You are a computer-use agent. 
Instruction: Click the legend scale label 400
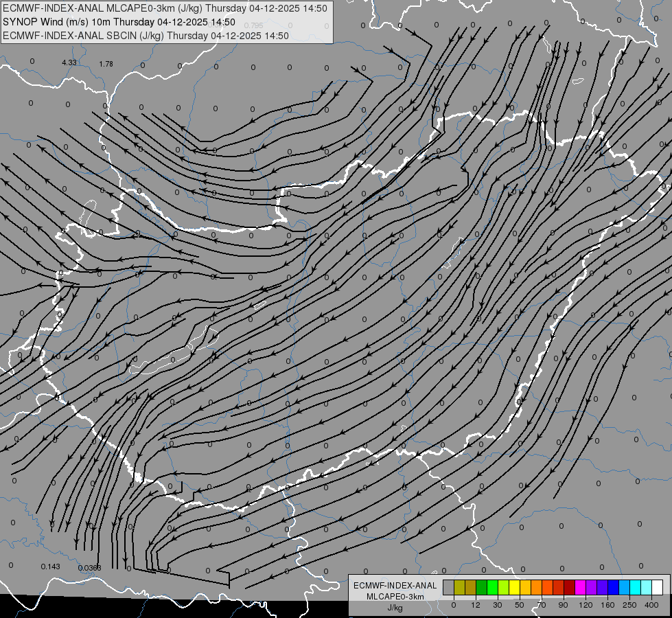coord(651,605)
